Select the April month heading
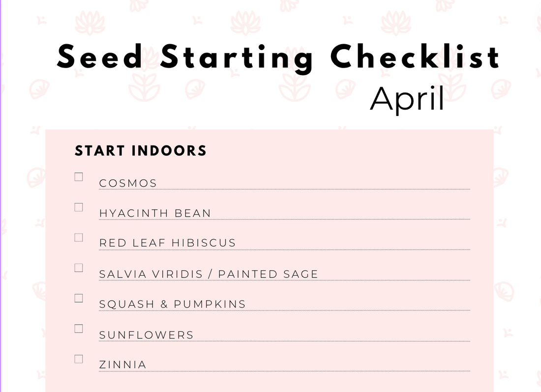This screenshot has height=392, width=541. 407,98
